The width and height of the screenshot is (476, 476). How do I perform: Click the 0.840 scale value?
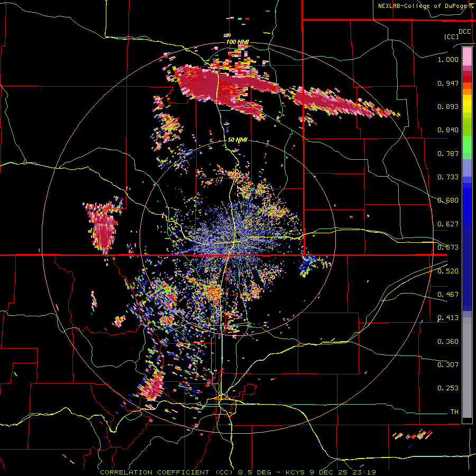point(448,130)
